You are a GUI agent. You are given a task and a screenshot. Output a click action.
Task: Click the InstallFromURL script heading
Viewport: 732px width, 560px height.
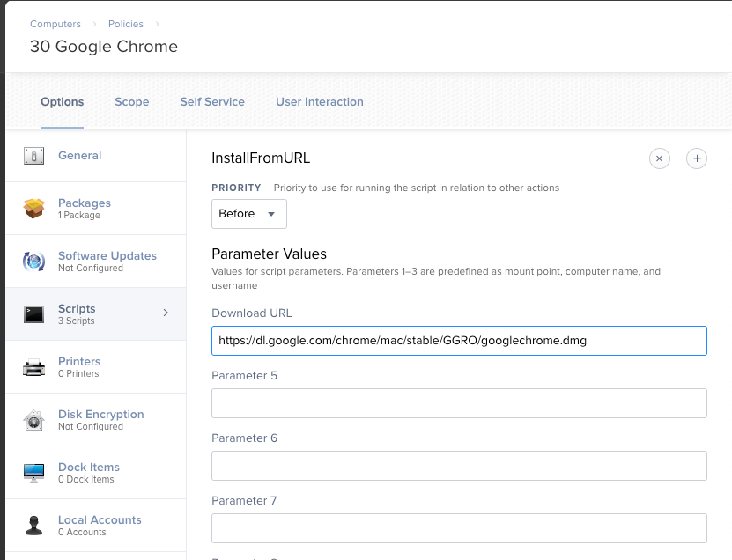pyautogui.click(x=261, y=158)
